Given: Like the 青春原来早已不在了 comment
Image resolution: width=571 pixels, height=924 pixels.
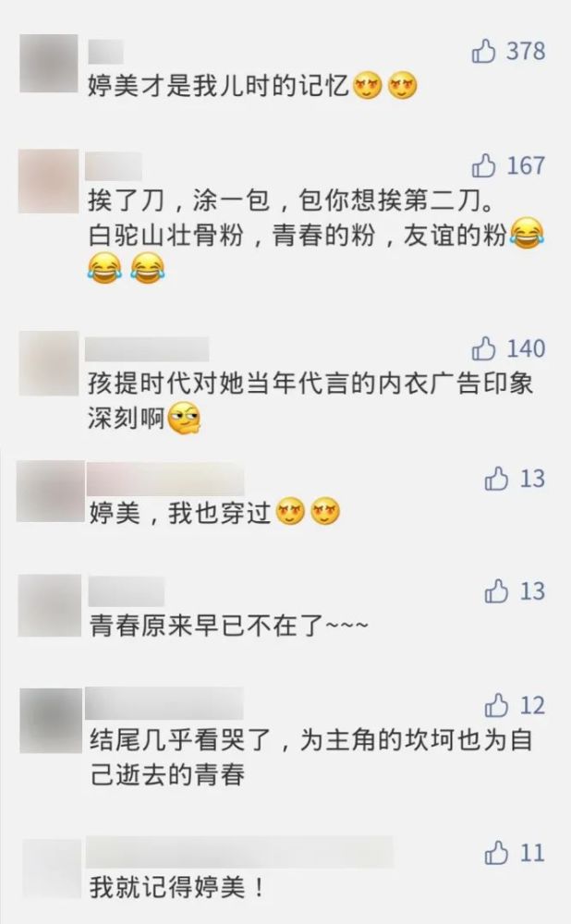Looking at the screenshot, I should (x=496, y=591).
